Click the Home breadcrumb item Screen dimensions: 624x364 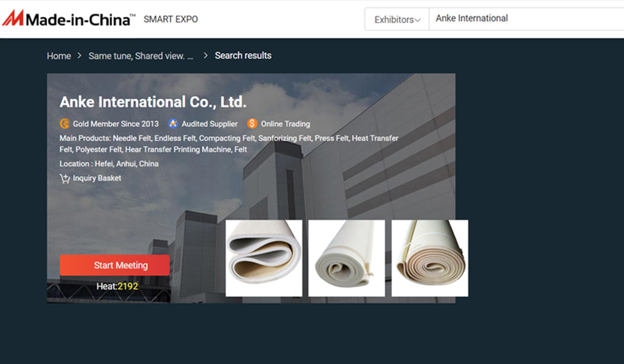point(59,56)
